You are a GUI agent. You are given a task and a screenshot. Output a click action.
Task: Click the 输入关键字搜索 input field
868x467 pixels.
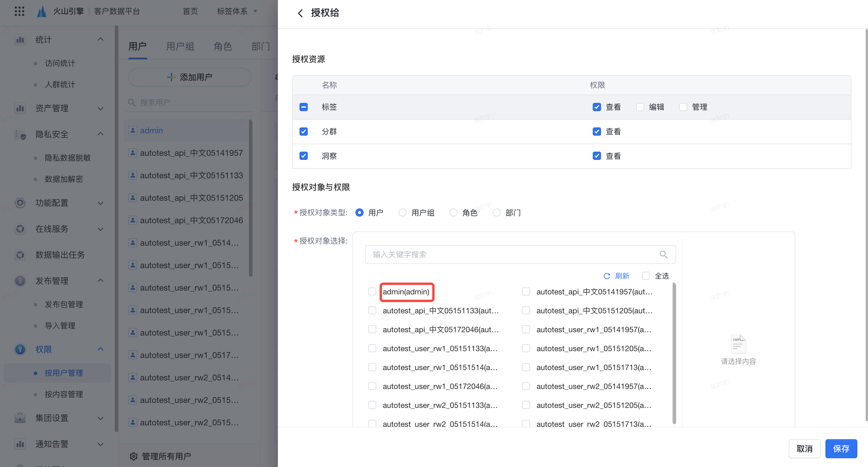[520, 254]
